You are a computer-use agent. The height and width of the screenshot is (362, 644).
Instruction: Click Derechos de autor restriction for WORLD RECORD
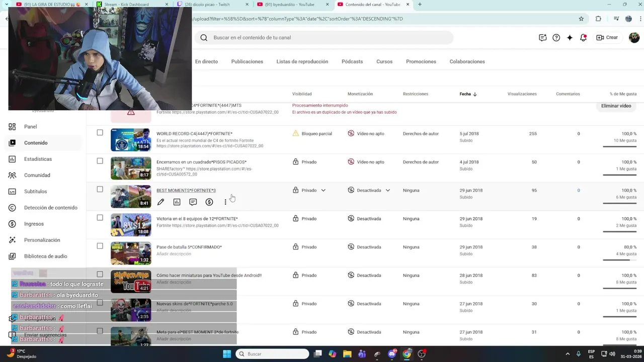pos(421,134)
